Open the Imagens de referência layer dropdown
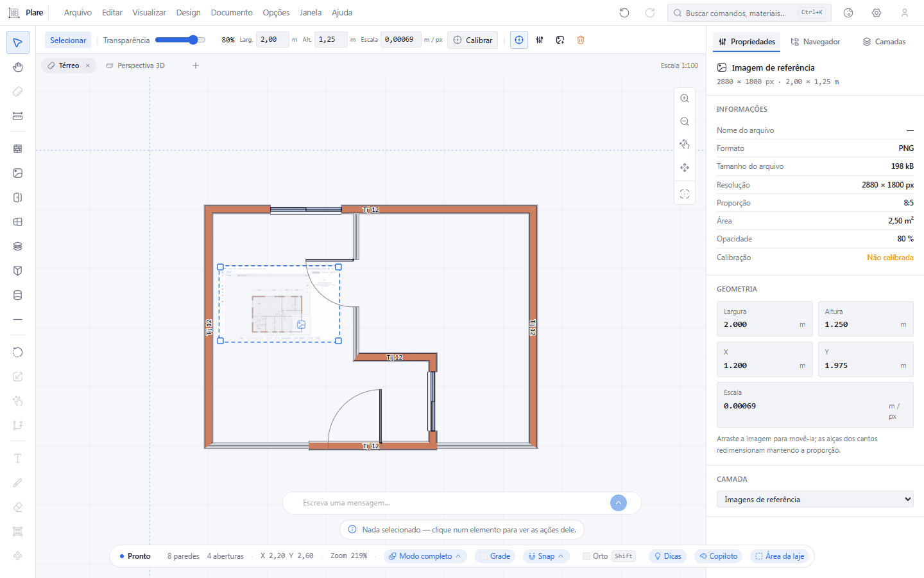 coord(815,499)
